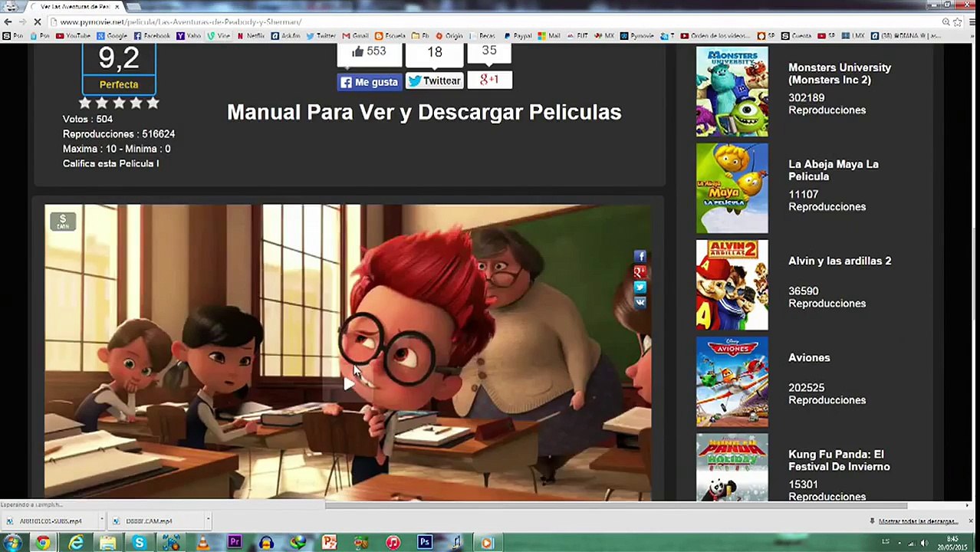Screen dimensions: 980x552
Task: Open the Netflix bookmark
Action: (251, 36)
